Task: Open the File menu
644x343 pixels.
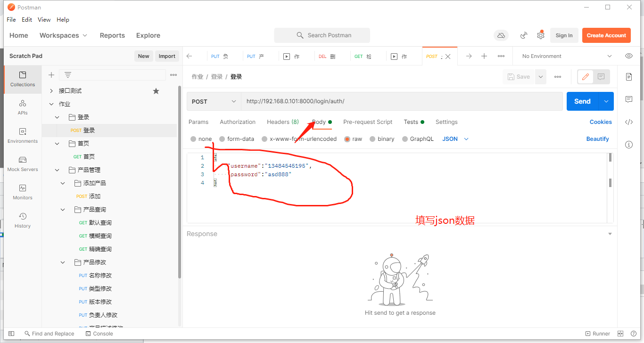Action: pos(11,20)
